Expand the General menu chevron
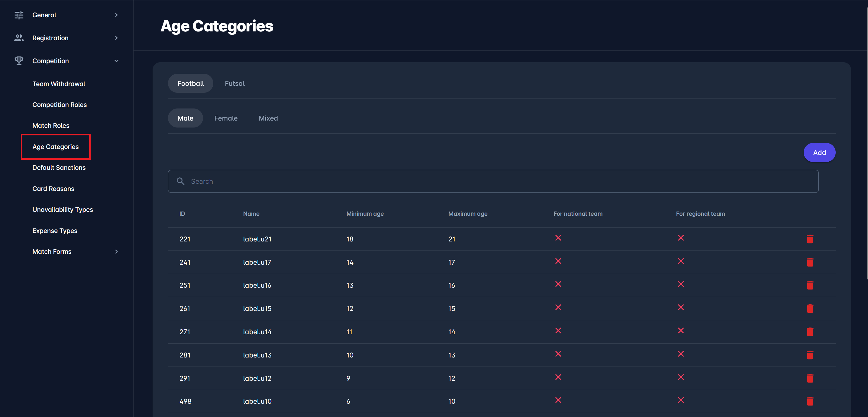Screen dimensions: 868x417 pyautogui.click(x=116, y=15)
